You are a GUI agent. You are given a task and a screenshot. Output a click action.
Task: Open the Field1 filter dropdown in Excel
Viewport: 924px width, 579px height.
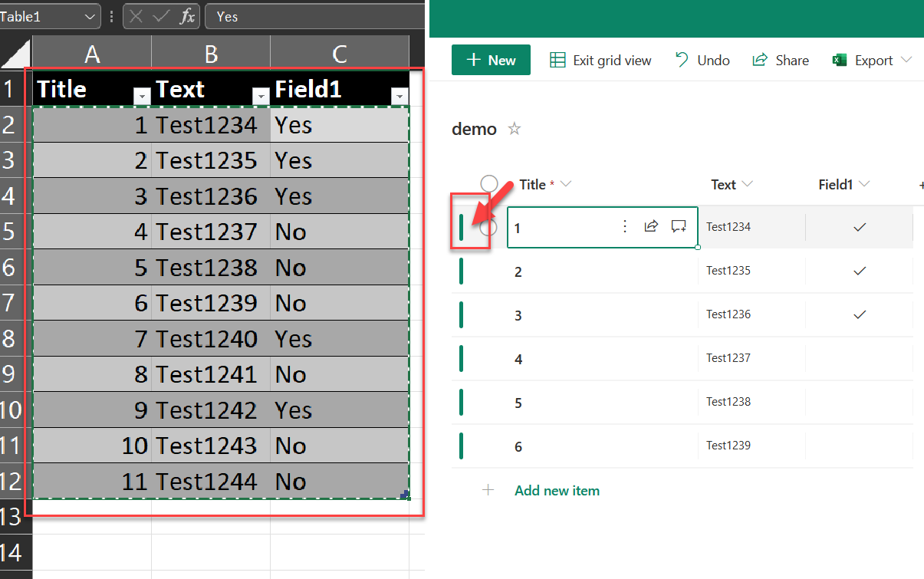400,96
